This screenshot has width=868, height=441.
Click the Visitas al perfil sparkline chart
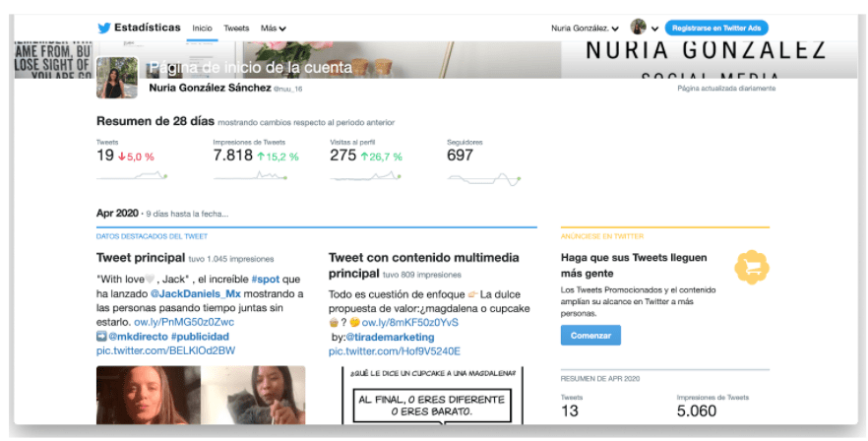pos(365,176)
